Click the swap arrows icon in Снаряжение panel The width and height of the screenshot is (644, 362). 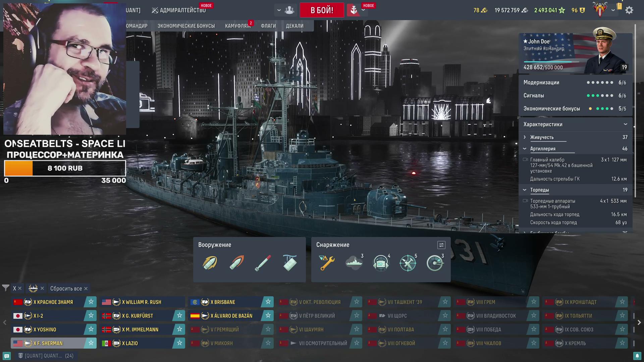(441, 245)
